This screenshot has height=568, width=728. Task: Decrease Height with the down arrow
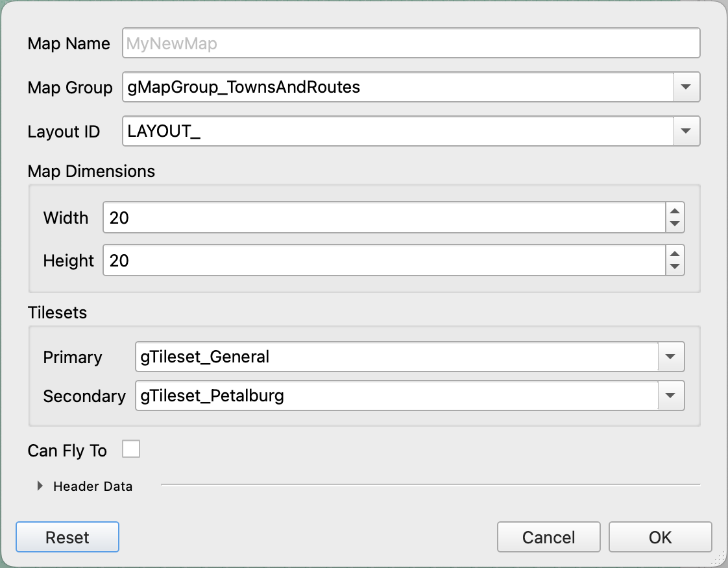tap(675, 267)
